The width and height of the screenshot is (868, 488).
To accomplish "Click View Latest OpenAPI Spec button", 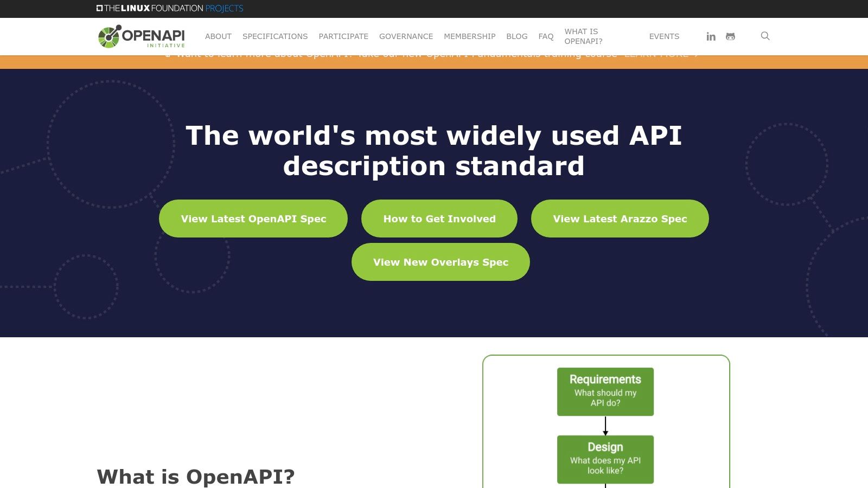I will point(253,219).
